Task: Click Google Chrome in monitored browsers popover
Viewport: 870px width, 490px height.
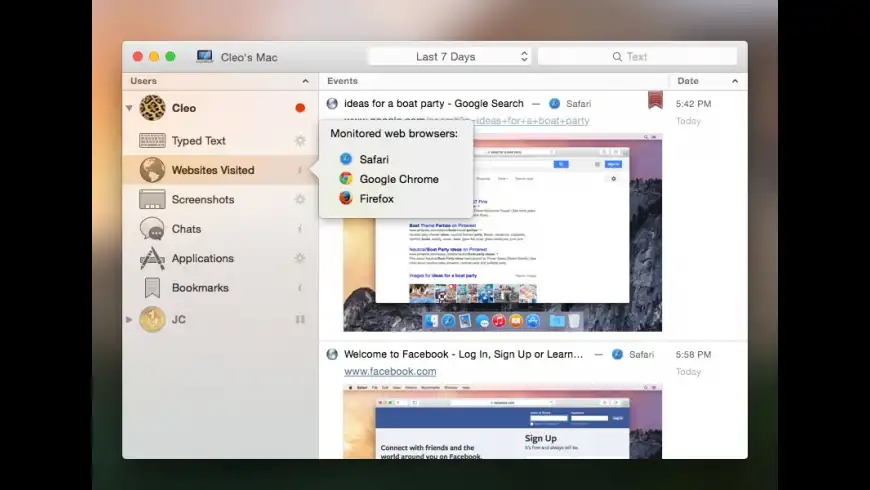Action: [399, 179]
